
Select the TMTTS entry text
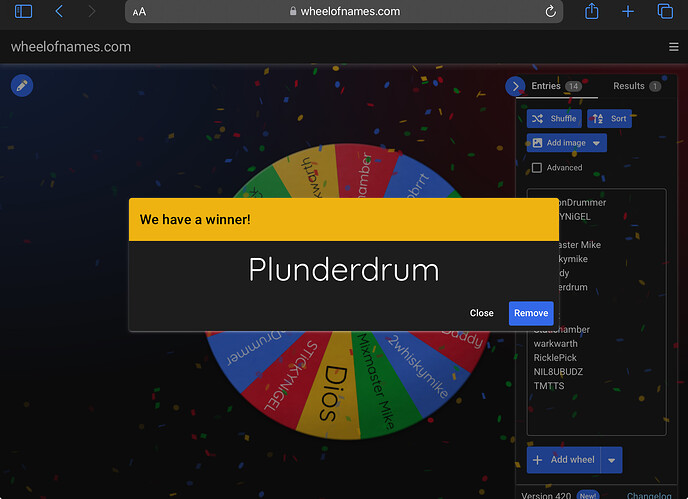pyautogui.click(x=549, y=386)
